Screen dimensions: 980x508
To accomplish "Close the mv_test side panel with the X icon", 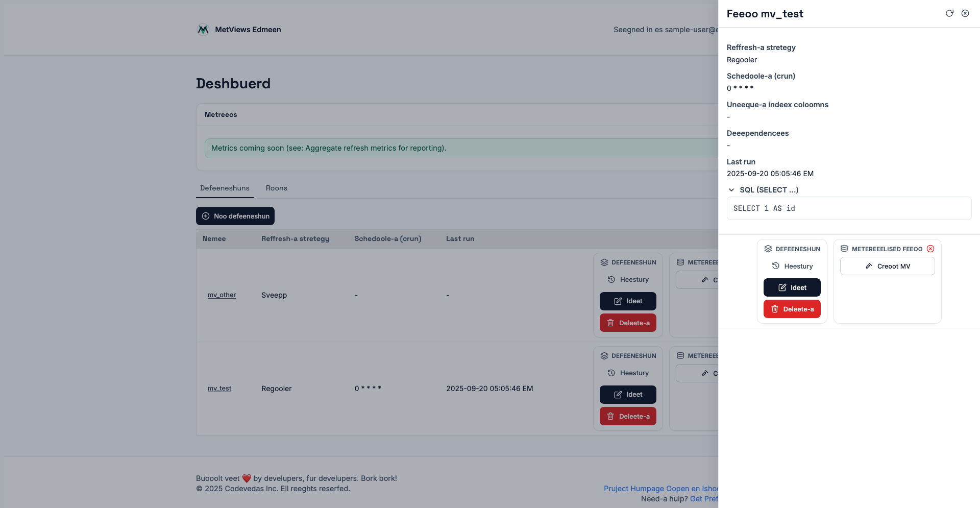I will click(965, 13).
